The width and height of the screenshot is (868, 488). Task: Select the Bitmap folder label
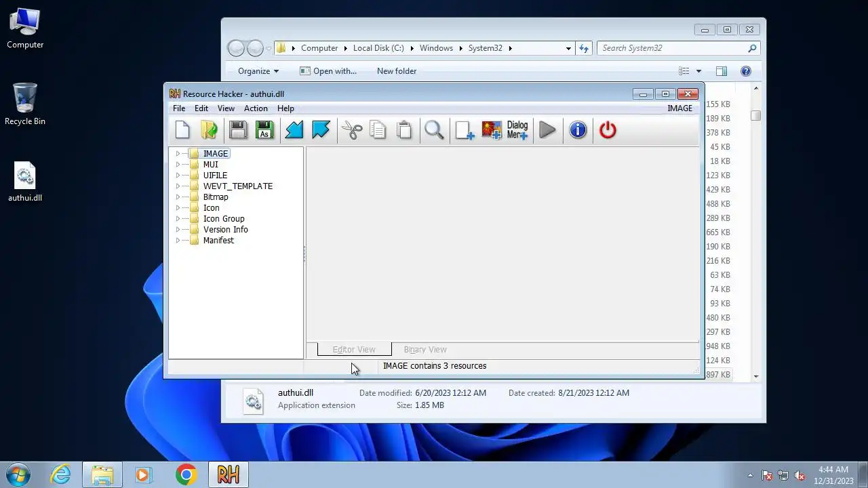click(x=216, y=197)
